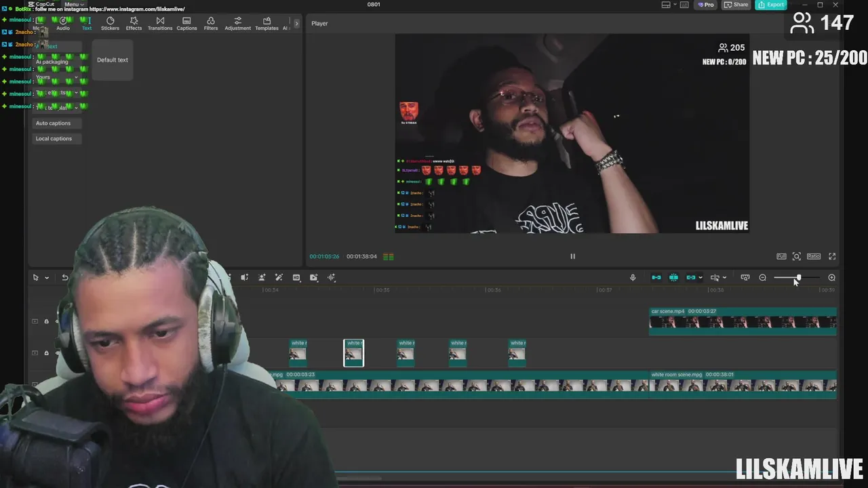Open the CapCut Menu dropdown
Viewport: 868px width, 488px height.
click(x=74, y=5)
